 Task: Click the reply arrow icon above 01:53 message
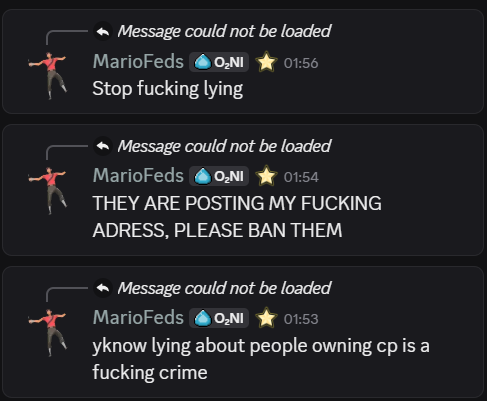pyautogui.click(x=103, y=288)
